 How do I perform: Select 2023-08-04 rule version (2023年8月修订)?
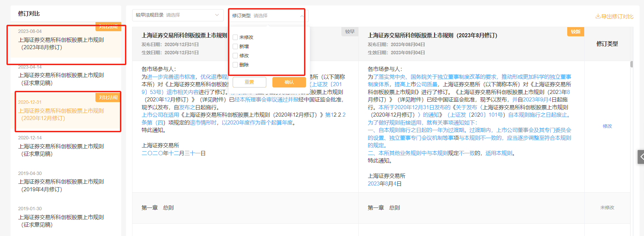coord(66,40)
